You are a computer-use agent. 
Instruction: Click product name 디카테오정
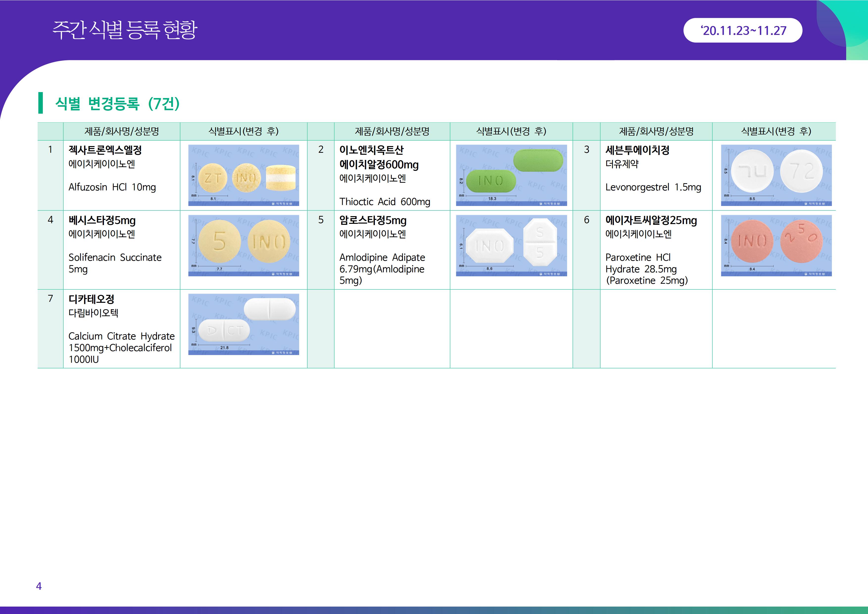click(91, 299)
